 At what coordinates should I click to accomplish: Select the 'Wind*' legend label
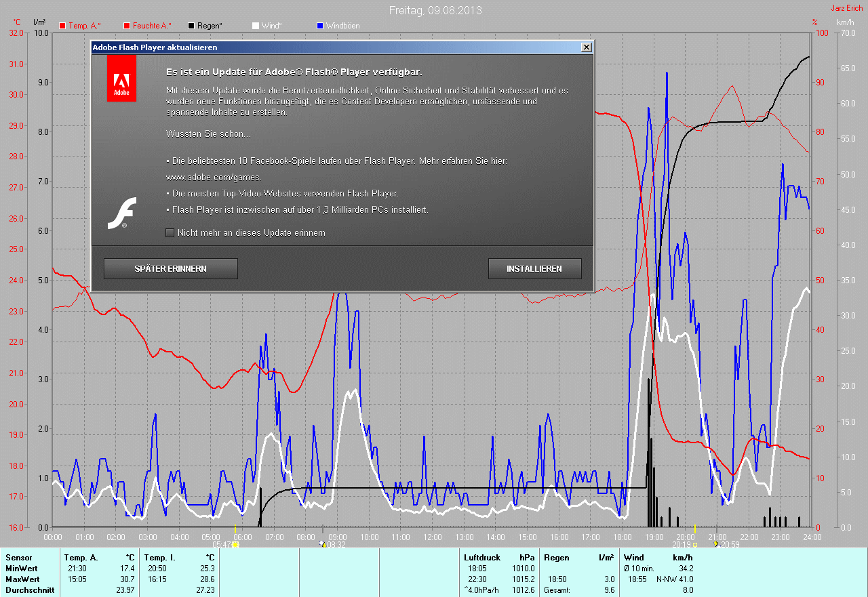272,26
